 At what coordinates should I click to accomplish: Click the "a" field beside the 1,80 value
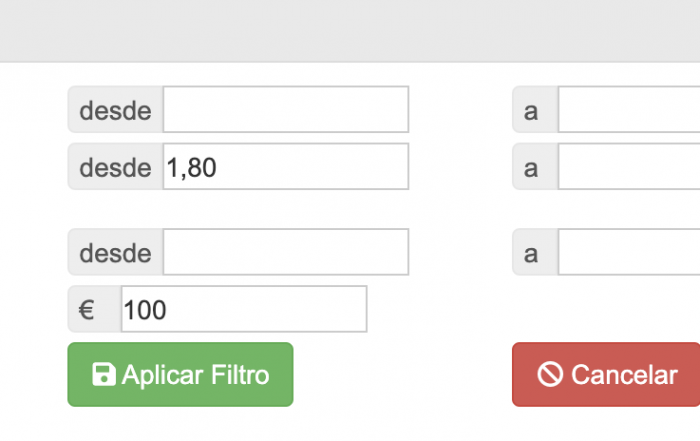(x=629, y=166)
